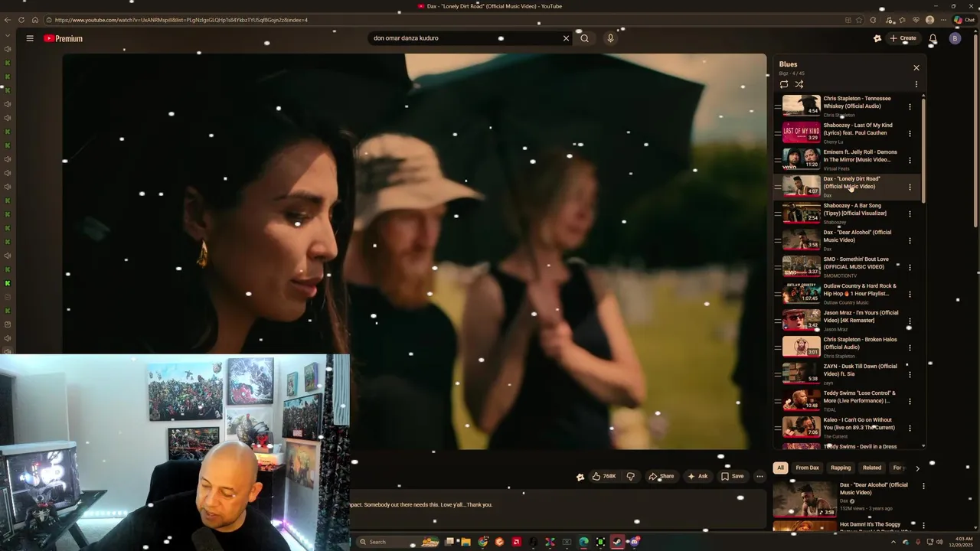980x551 pixels.
Task: Open options for Somethin' Bout Love entry
Action: 910,267
